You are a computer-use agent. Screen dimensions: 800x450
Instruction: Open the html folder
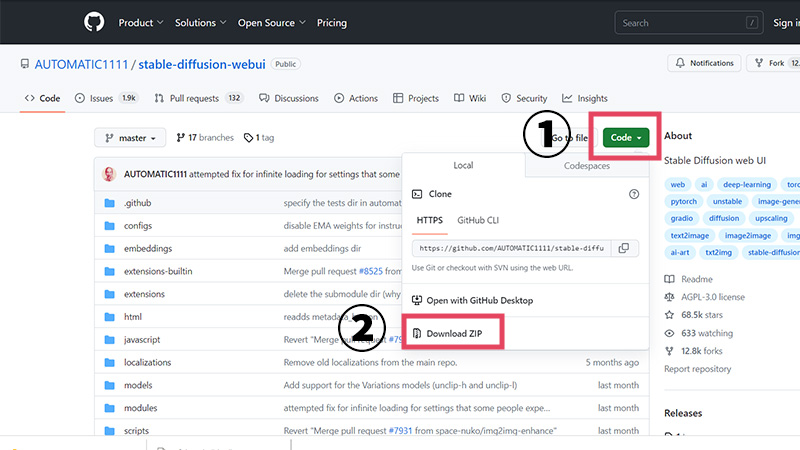[x=133, y=317]
